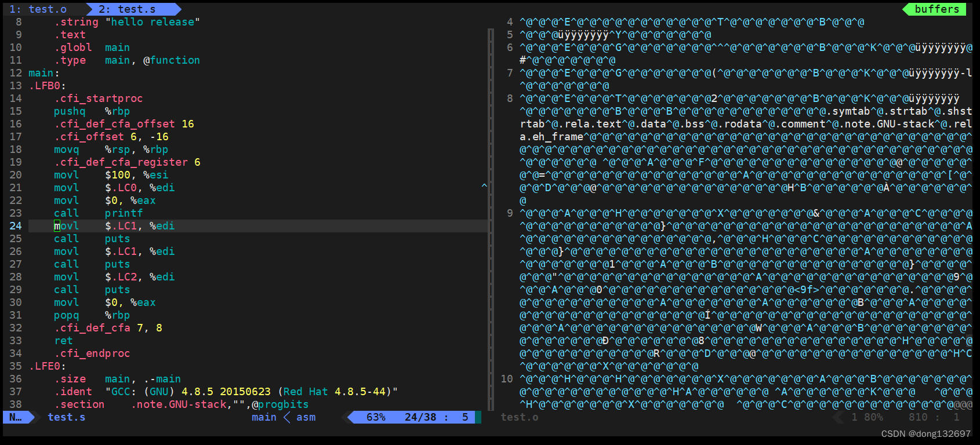Click movl $0, %eax on line 30
The width and height of the screenshot is (980, 445).
(x=105, y=302)
